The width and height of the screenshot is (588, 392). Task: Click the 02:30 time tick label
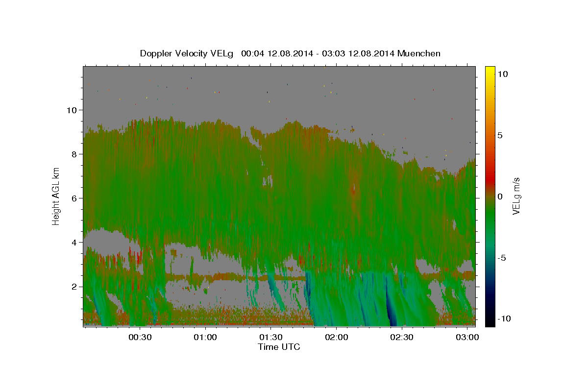402,338
